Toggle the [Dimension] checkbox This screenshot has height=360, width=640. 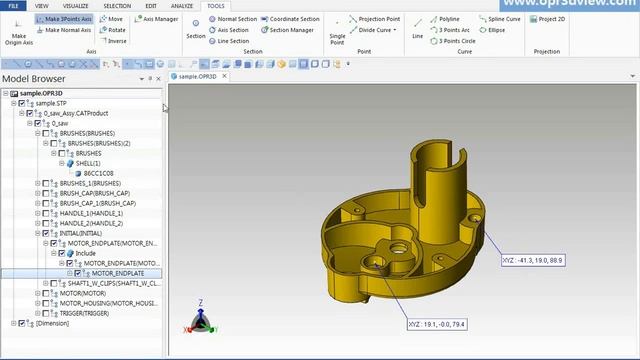click(22, 323)
